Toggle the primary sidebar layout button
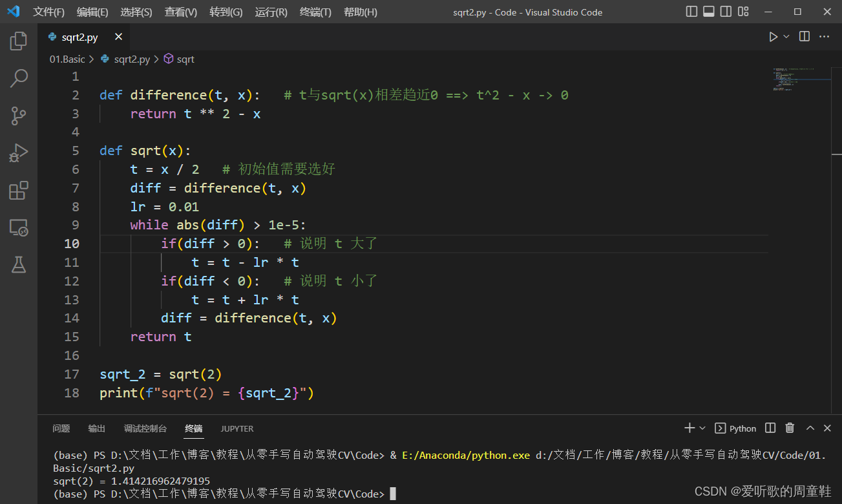This screenshot has height=504, width=842. [x=692, y=12]
